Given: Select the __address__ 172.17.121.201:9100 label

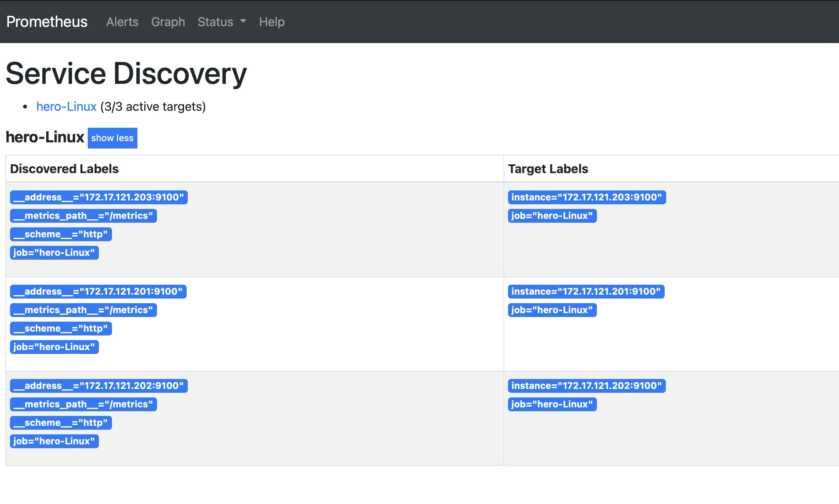Looking at the screenshot, I should point(98,292).
